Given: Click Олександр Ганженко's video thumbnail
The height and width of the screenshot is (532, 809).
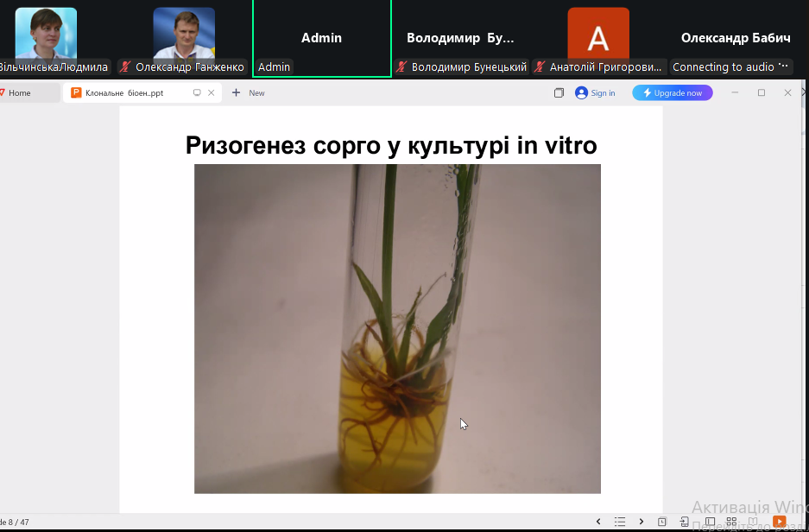Looking at the screenshot, I should point(184,33).
